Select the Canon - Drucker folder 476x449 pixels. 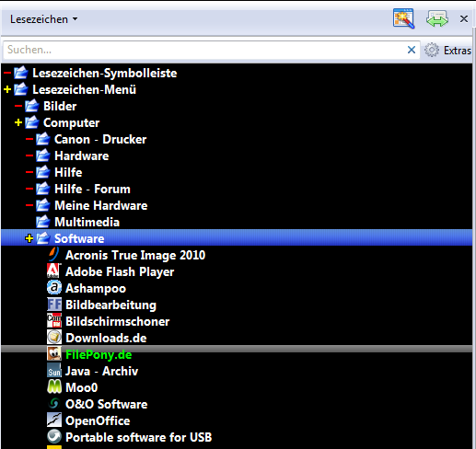(100, 139)
